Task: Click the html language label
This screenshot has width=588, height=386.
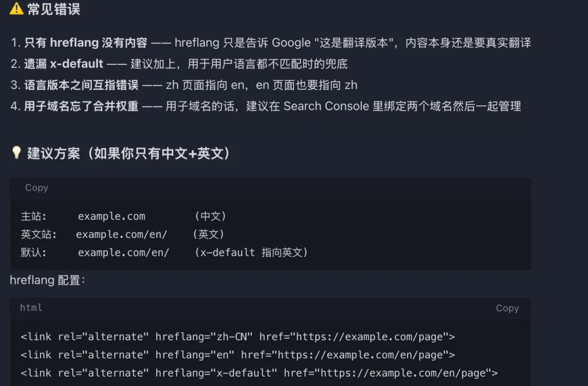Action: coord(31,308)
